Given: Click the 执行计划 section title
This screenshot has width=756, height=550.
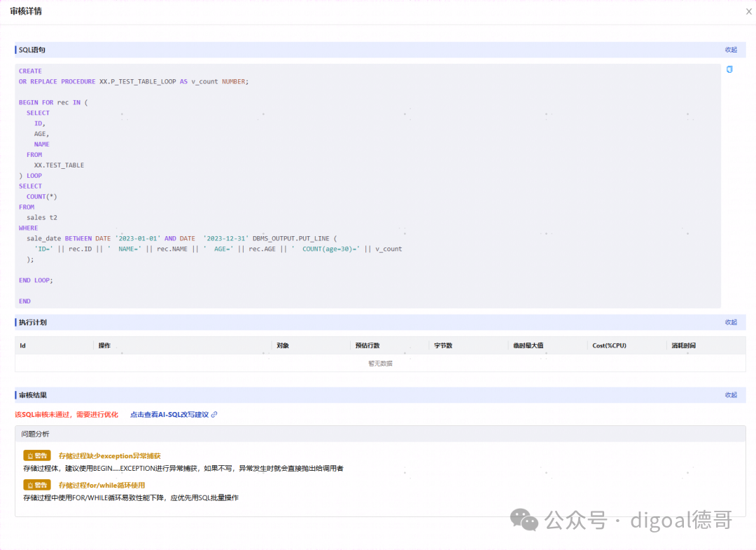Looking at the screenshot, I should click(x=33, y=322).
